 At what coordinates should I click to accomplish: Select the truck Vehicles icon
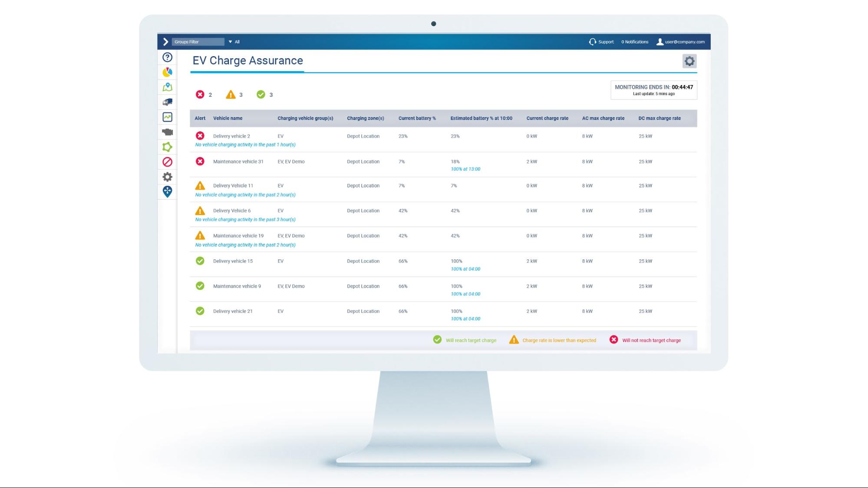point(167,102)
